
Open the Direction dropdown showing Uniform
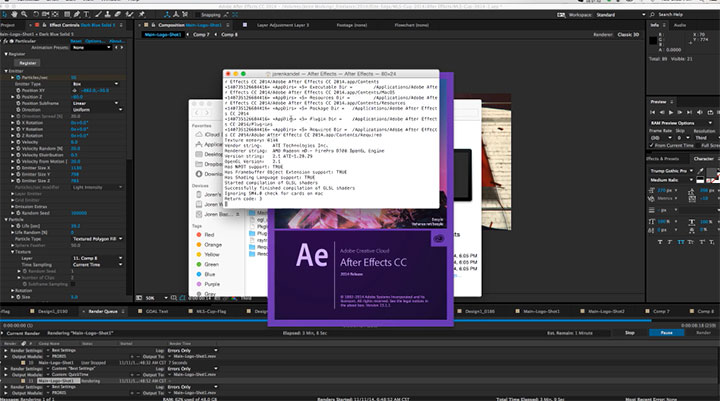tap(97, 110)
